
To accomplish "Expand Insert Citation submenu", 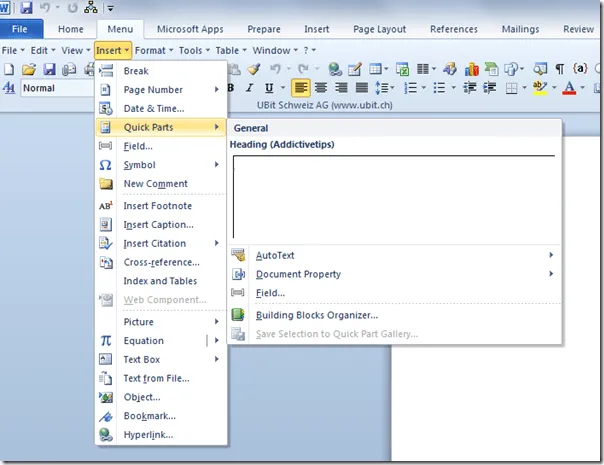I will tap(161, 243).
